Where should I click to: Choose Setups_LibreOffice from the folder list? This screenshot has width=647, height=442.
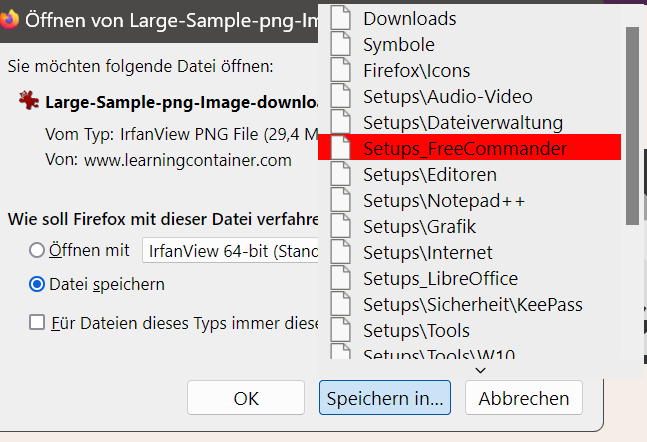[440, 278]
